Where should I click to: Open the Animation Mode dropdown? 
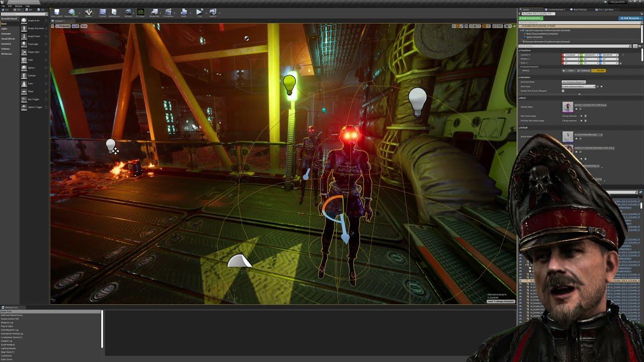click(574, 82)
